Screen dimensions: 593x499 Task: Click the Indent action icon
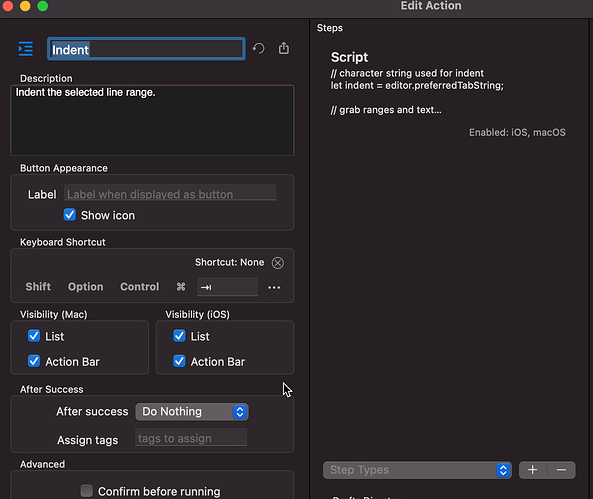click(x=26, y=49)
